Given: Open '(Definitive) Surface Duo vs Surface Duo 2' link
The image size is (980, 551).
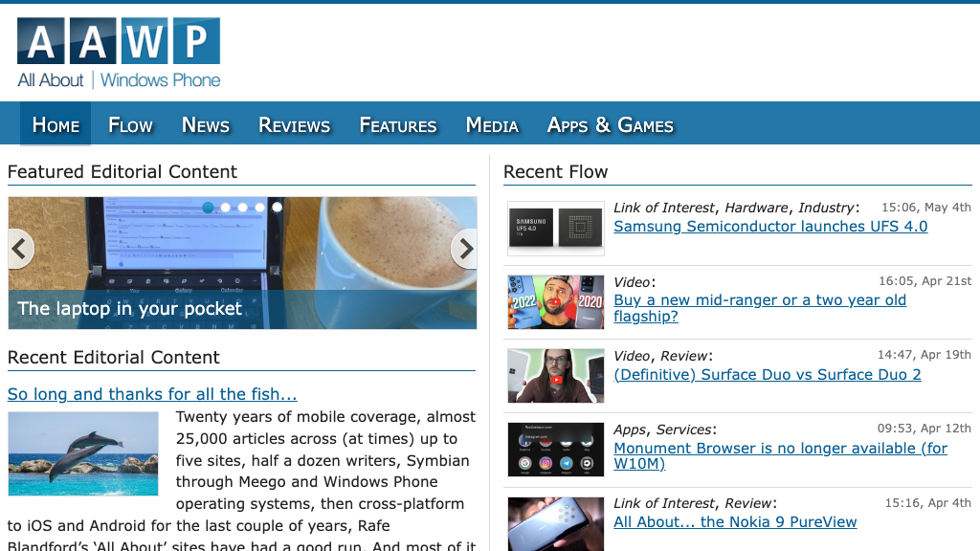Looking at the screenshot, I should click(x=767, y=374).
